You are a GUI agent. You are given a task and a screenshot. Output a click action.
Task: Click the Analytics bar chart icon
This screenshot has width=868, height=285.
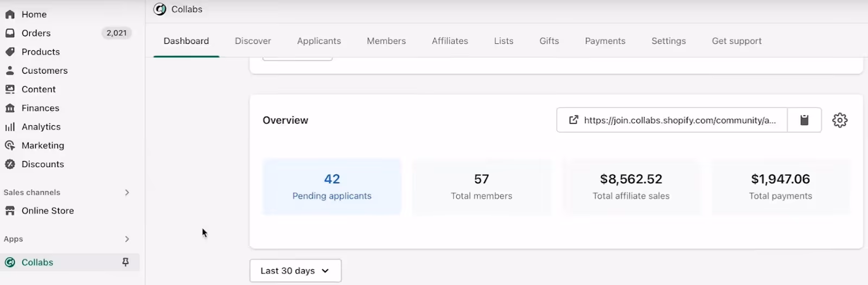pos(10,127)
